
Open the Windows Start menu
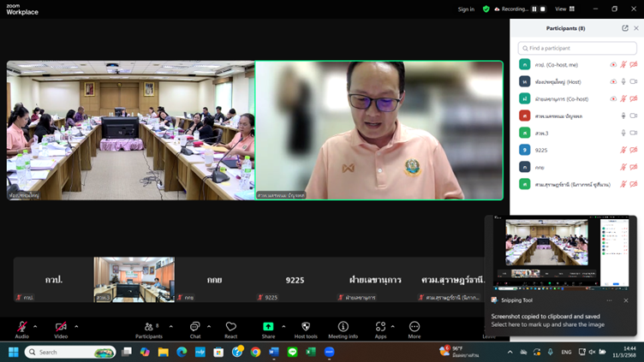[14, 352]
